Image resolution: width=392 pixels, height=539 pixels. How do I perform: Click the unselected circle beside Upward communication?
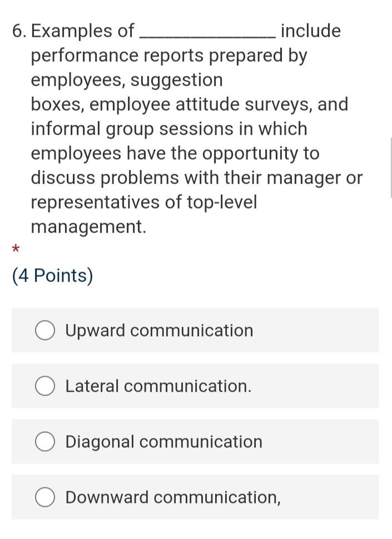[x=45, y=330]
